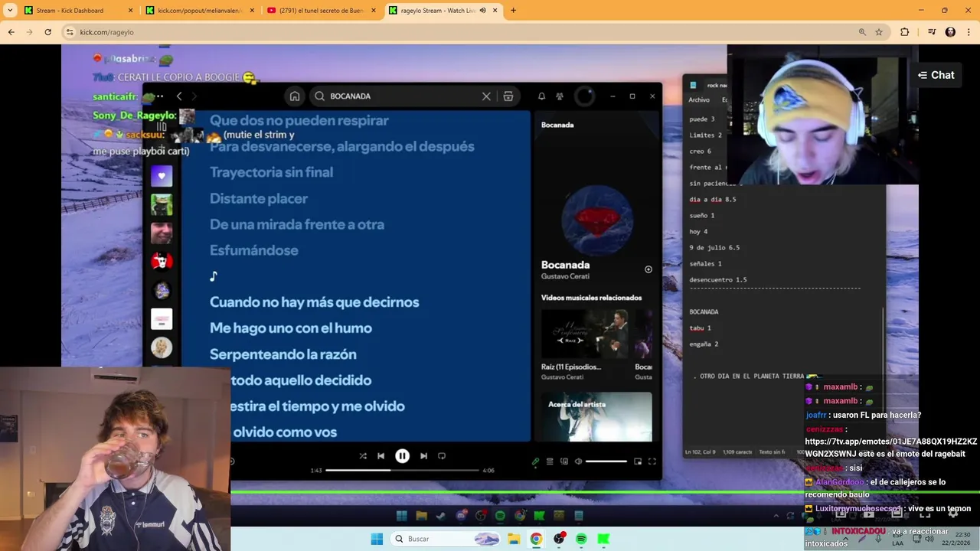
Task: Click lyric line Esfumándose
Action: [x=254, y=250]
